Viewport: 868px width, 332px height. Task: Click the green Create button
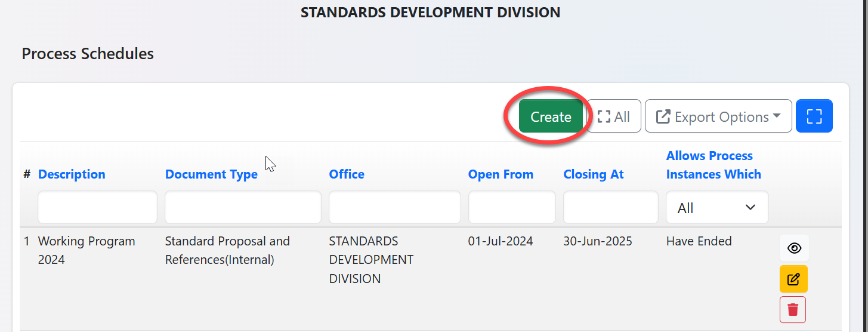pos(550,116)
